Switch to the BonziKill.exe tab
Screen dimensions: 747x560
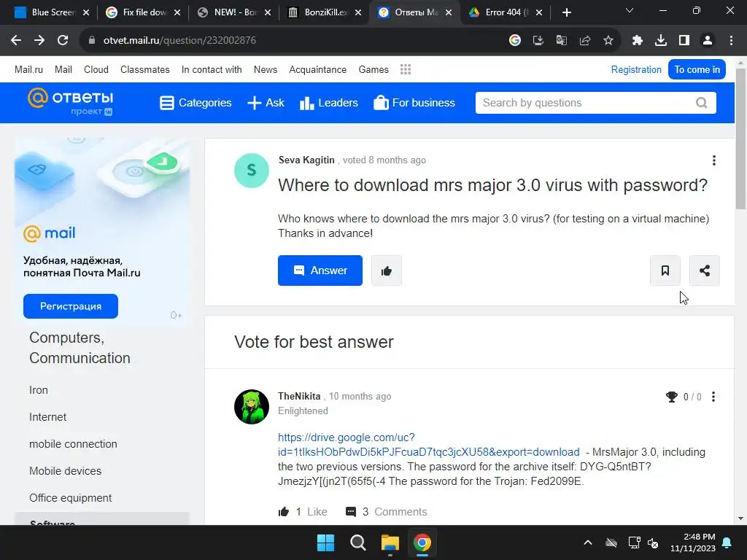[325, 12]
